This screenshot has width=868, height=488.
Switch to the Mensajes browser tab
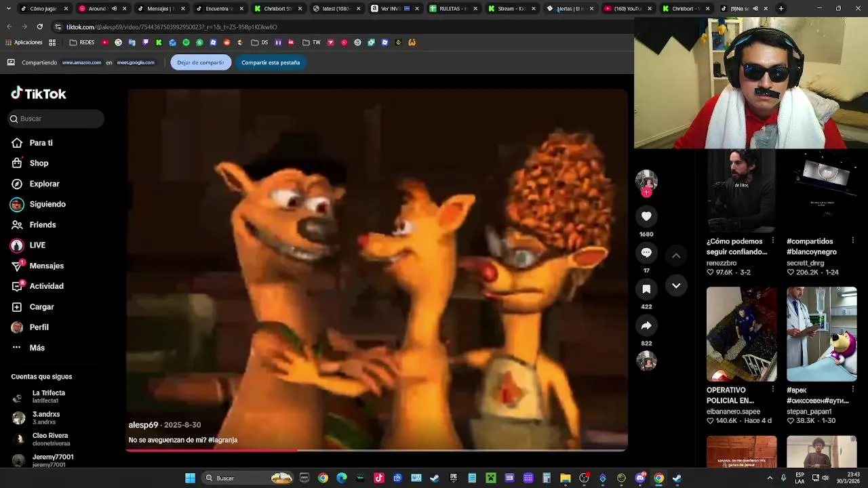[161, 9]
